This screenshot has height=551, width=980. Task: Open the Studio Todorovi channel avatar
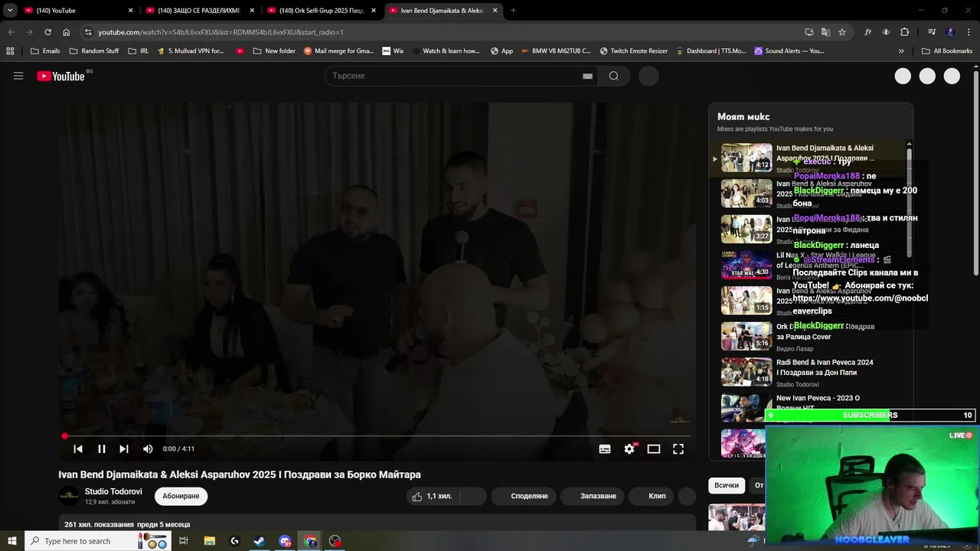tap(69, 496)
